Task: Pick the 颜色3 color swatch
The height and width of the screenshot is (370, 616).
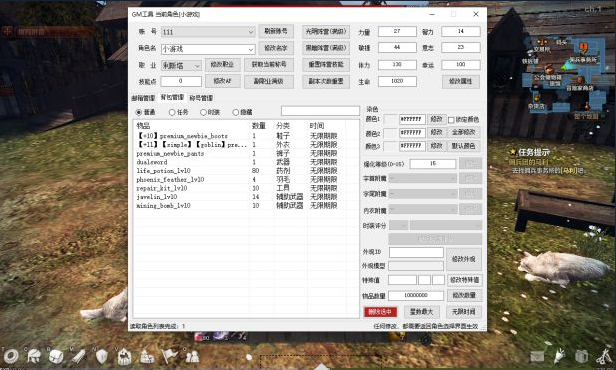Action: 390,147
